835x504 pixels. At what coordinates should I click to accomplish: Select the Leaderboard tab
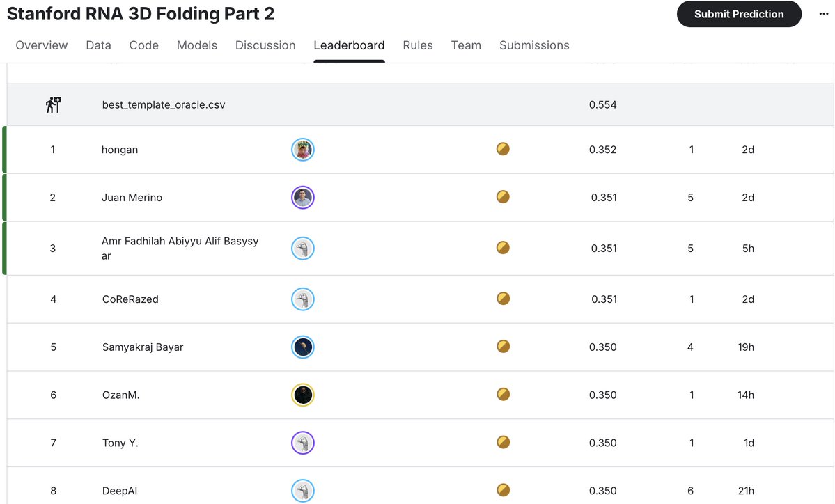click(349, 45)
